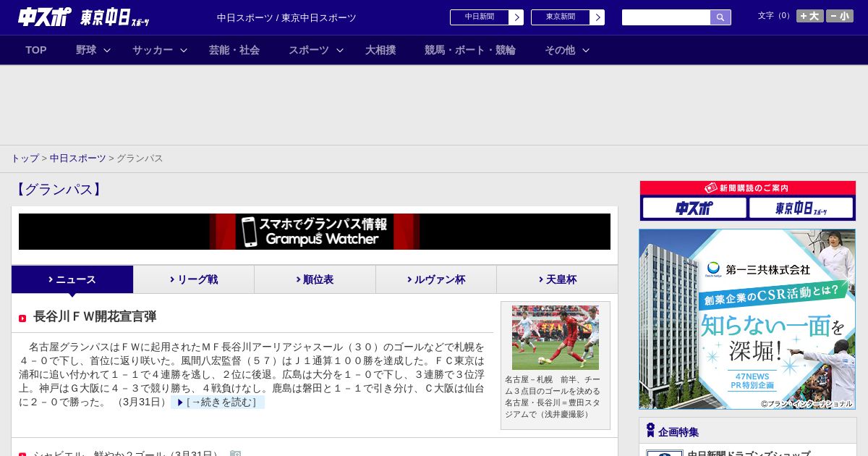Screen dimensions: 868x456
Task: Open the Grampus Watcher banner
Action: click(x=315, y=232)
